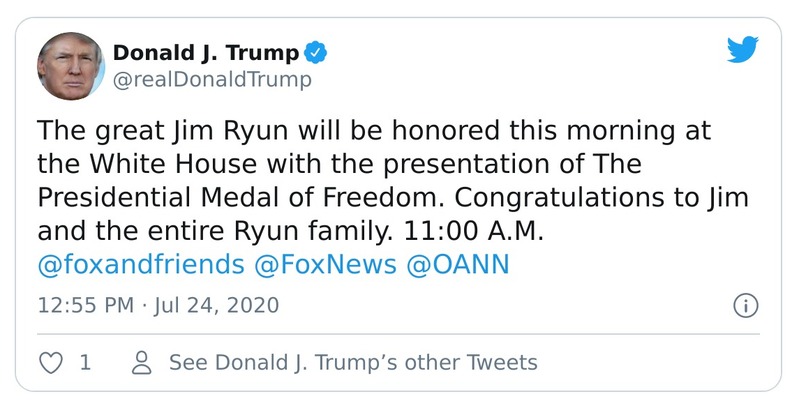
Task: Click the person silhouette icon
Action: pos(142,362)
